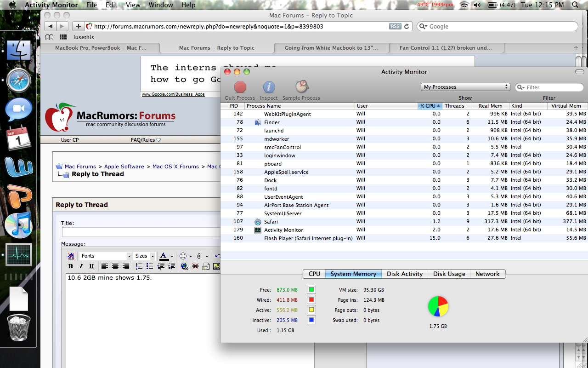Viewport: 588px width, 368px height.
Task: Toggle Bold in the message editor
Action: coord(70,266)
